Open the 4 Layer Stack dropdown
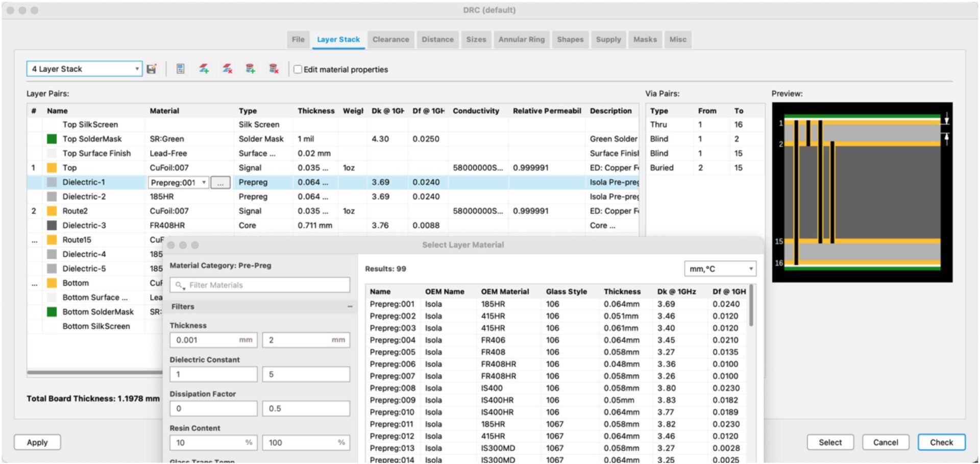 click(84, 69)
